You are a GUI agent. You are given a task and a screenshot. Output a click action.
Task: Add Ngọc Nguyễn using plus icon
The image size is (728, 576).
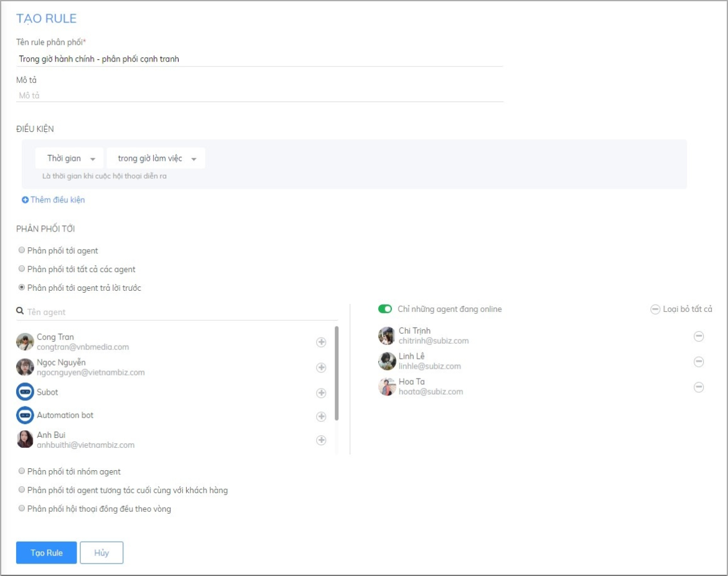(x=321, y=367)
